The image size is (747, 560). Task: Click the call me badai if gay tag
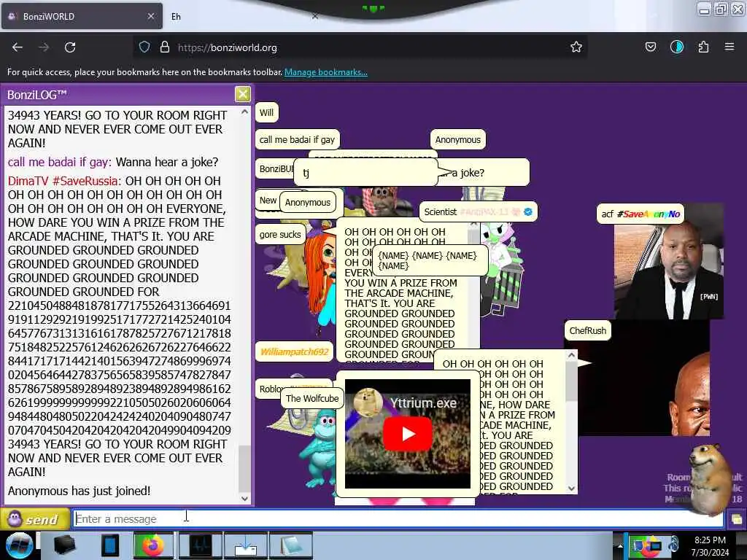[298, 139]
